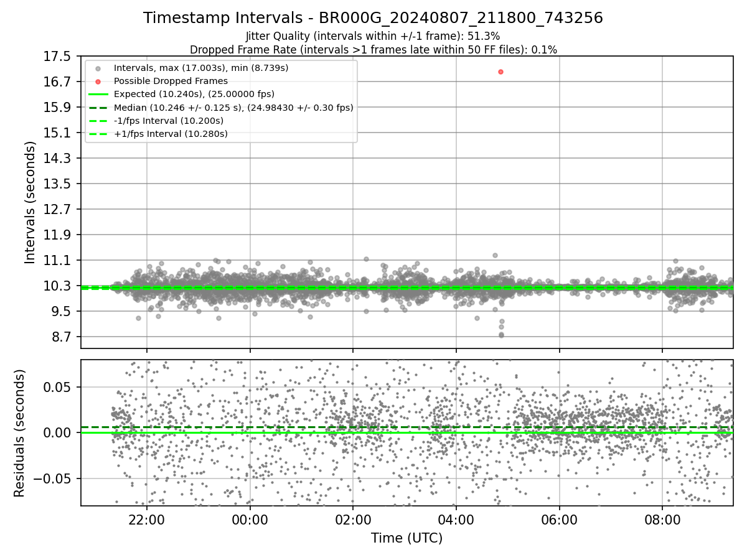Click the 'Residuals (seconds)' y-axis label
The image size is (747, 560).
pos(19,432)
